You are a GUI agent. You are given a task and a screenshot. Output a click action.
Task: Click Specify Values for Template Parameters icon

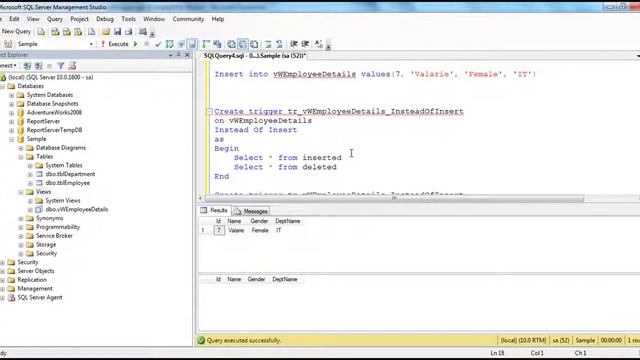(319, 44)
